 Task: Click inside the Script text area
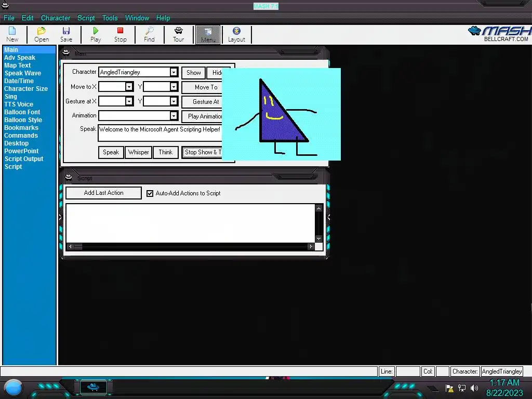190,223
